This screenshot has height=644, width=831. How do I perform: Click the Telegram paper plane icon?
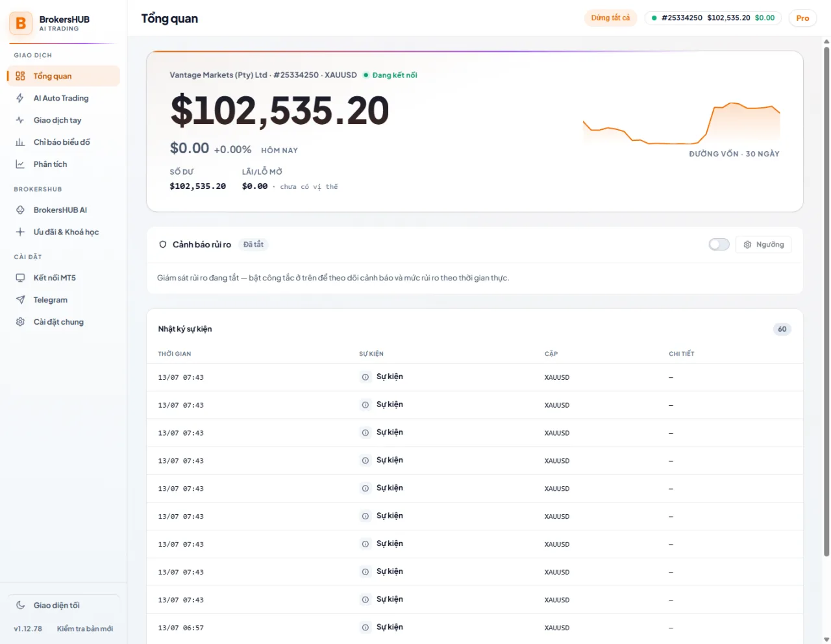click(20, 300)
